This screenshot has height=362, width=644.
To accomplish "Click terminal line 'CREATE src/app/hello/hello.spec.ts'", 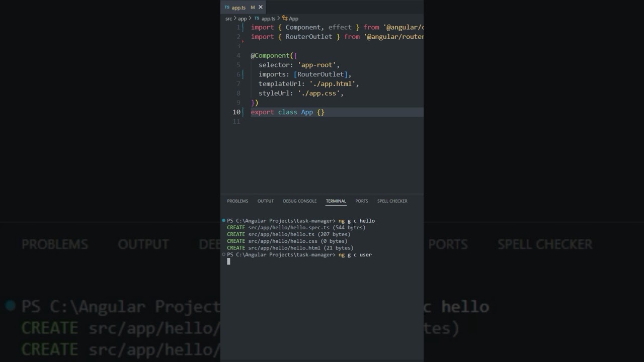I will coord(296,227).
